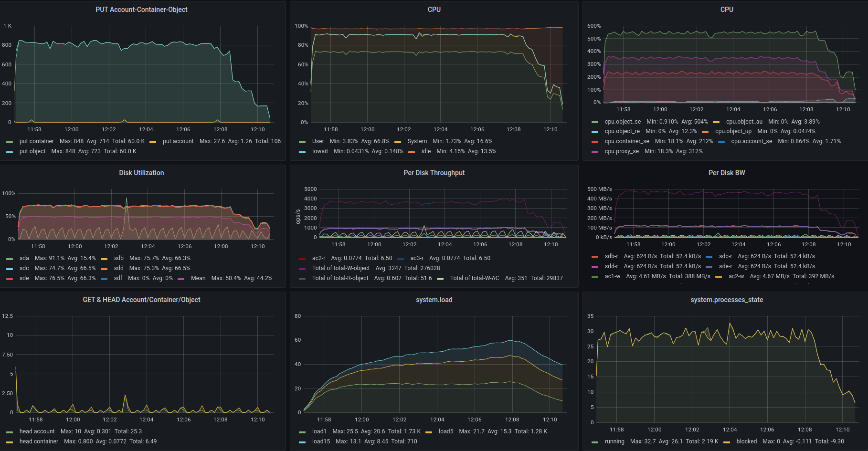
Task: Open the PUT Account-Container-Object panel title menu
Action: (141, 10)
